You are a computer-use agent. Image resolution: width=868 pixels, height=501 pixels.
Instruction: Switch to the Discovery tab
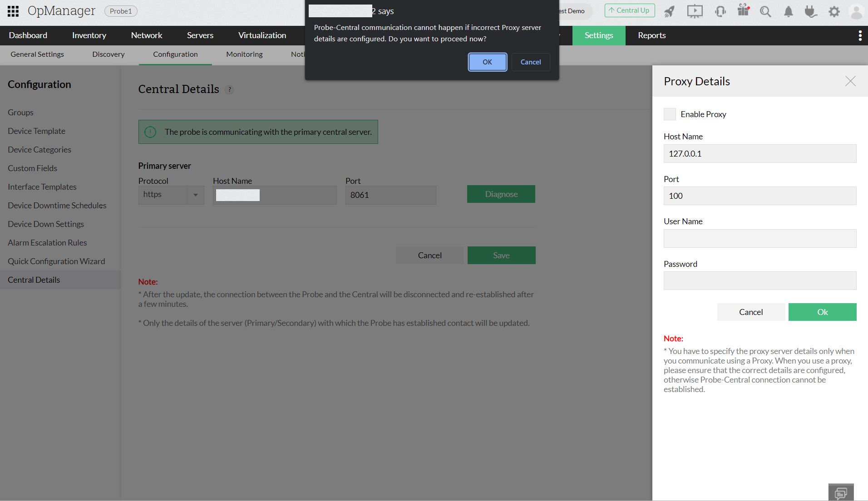click(x=108, y=54)
